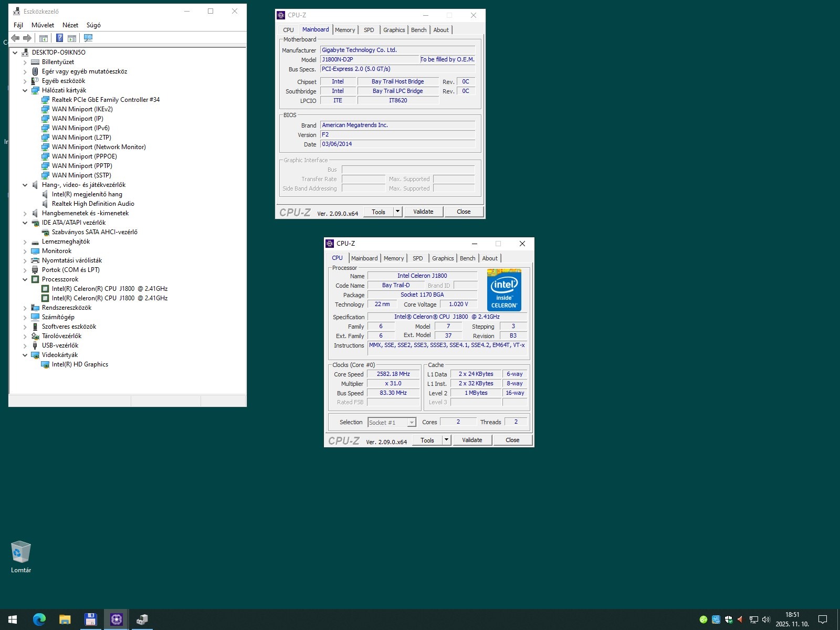Open the Művelet menu
The width and height of the screenshot is (840, 630).
coord(43,25)
